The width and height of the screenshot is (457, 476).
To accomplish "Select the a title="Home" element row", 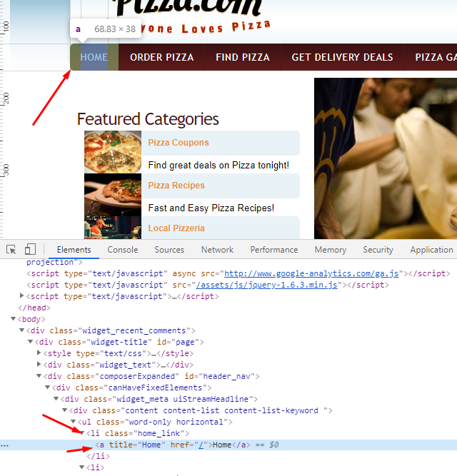I will tap(228, 445).
